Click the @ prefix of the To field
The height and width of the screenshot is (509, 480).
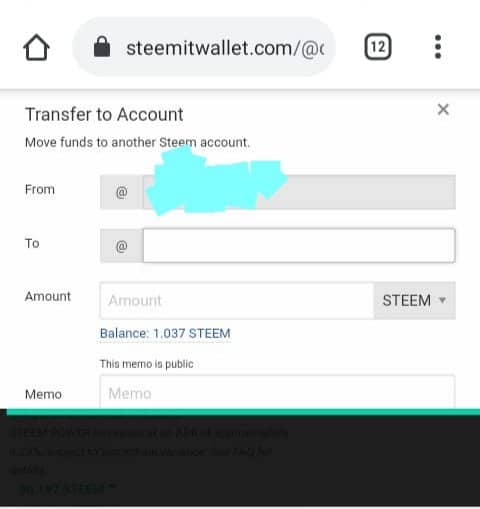tap(122, 246)
